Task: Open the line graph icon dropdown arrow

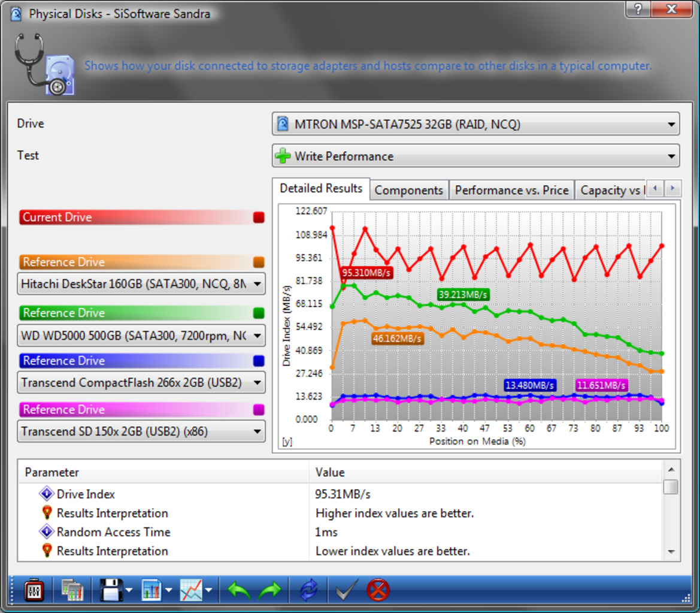Action: [208, 591]
